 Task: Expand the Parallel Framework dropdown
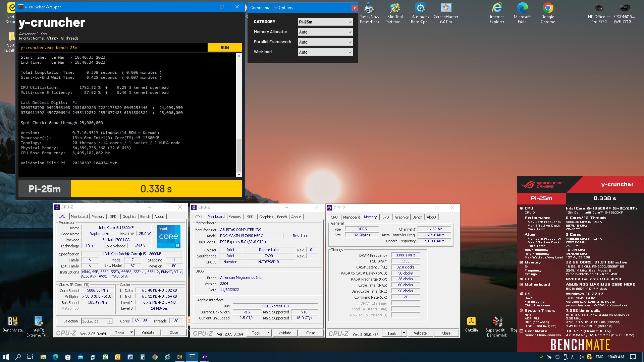pyautogui.click(x=325, y=42)
